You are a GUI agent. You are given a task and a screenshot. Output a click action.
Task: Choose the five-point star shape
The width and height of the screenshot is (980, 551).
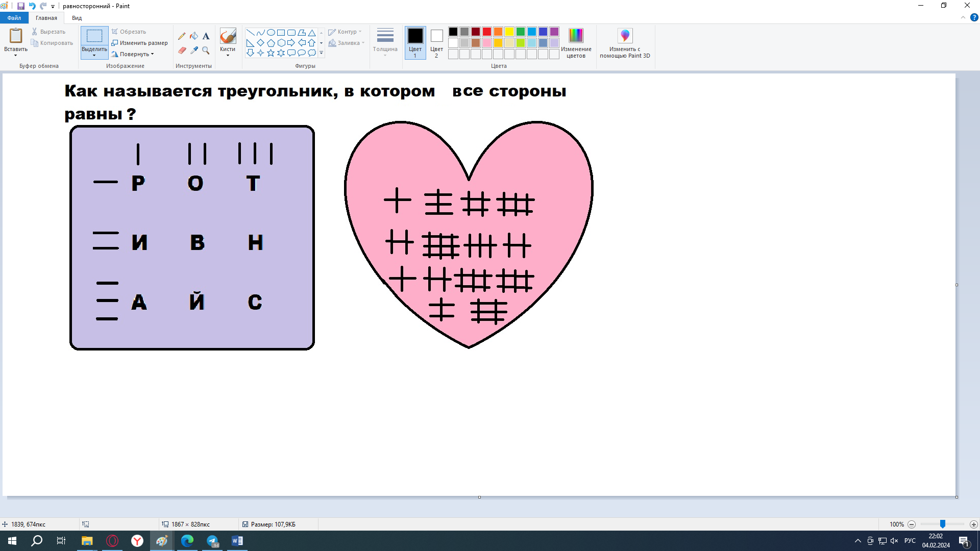pyautogui.click(x=271, y=53)
